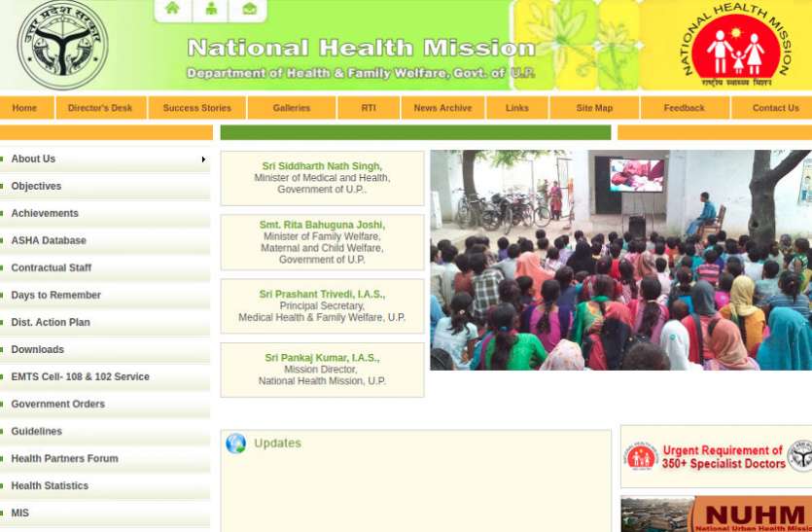Click Sri Siddharth Nath Singh name card
The image size is (812, 532).
pos(322,178)
